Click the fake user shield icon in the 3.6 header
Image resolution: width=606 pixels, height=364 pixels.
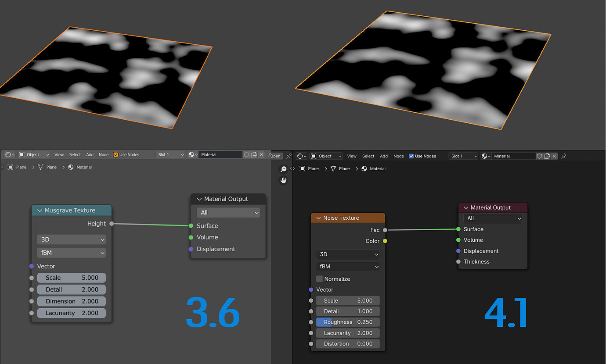coord(246,154)
